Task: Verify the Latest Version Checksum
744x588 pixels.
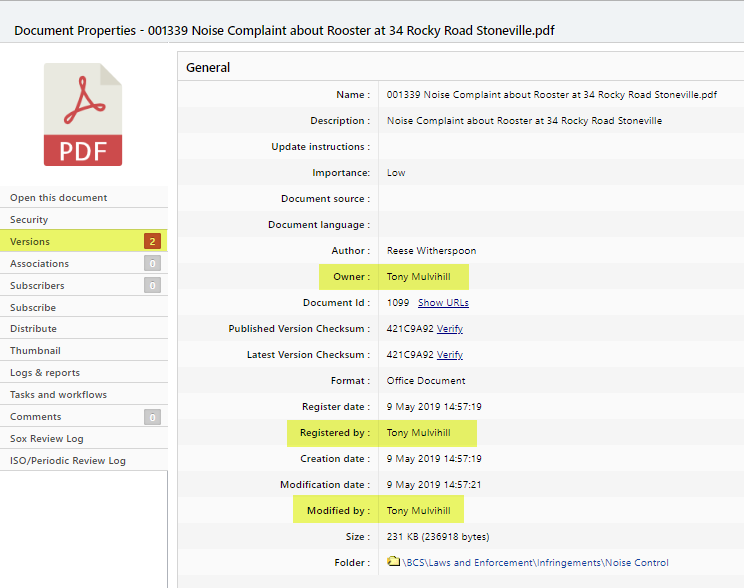Action: (x=450, y=355)
